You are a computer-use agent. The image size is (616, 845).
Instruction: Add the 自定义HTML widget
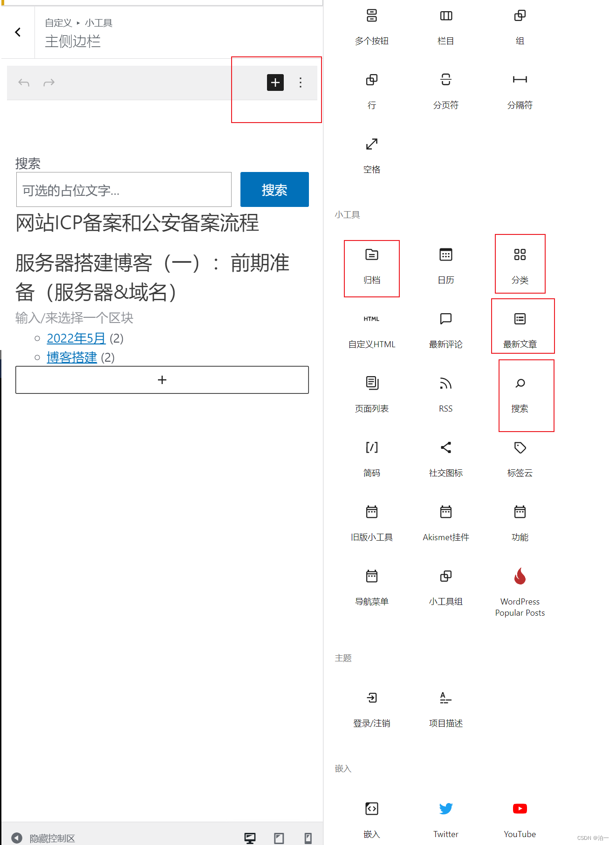pos(371,331)
